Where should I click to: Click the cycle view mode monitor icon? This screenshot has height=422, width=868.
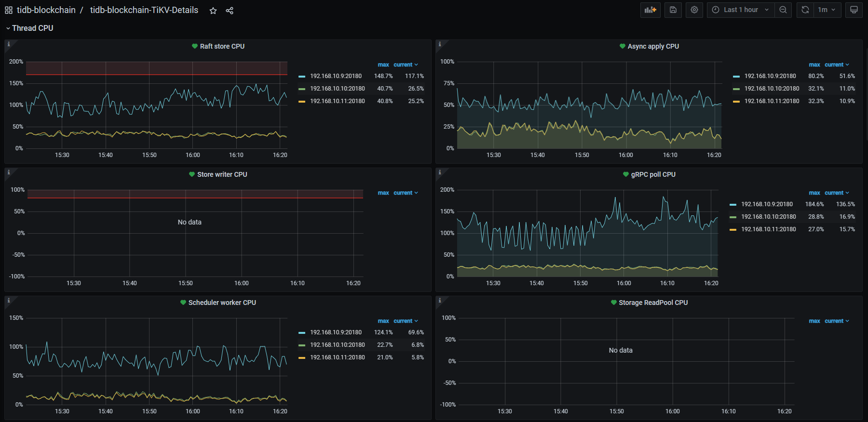[x=854, y=10]
